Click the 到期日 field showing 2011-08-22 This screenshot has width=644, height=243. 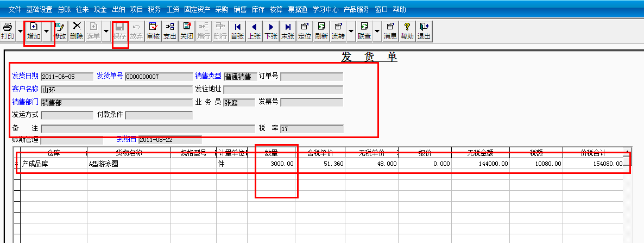point(170,140)
